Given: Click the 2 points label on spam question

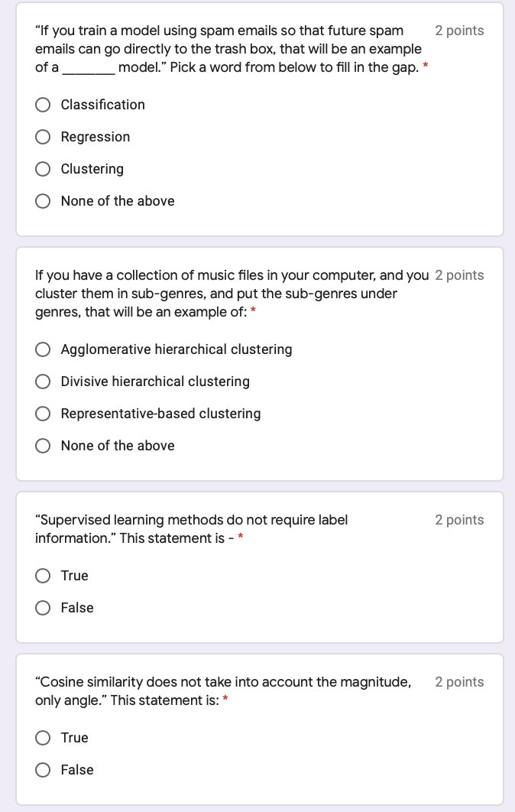Looking at the screenshot, I should point(459,31).
